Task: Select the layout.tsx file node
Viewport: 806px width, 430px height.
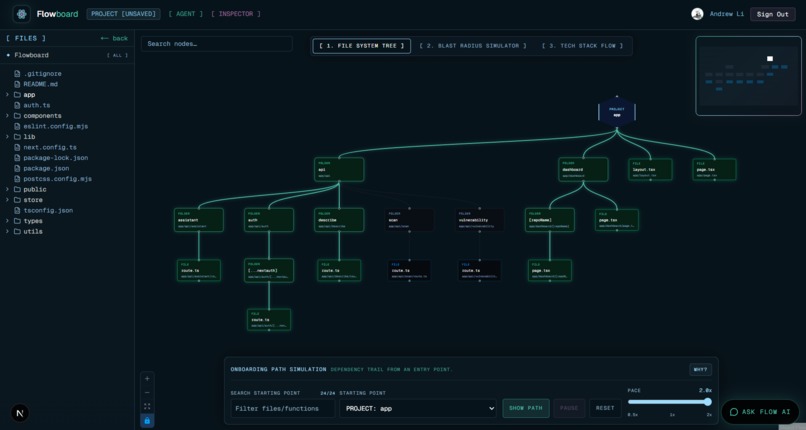Action: point(650,170)
